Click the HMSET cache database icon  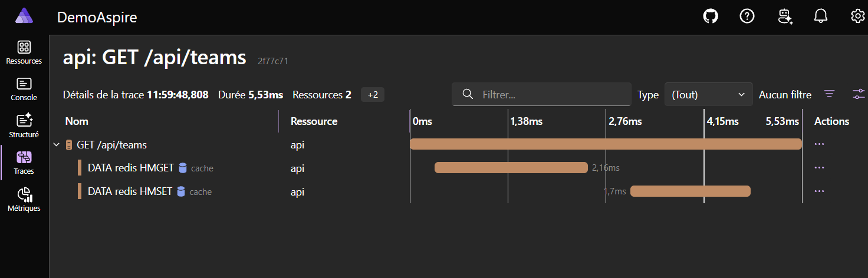pos(181,191)
